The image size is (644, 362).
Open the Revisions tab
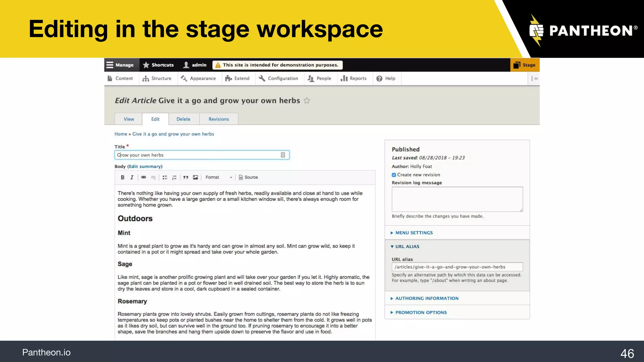click(x=219, y=119)
